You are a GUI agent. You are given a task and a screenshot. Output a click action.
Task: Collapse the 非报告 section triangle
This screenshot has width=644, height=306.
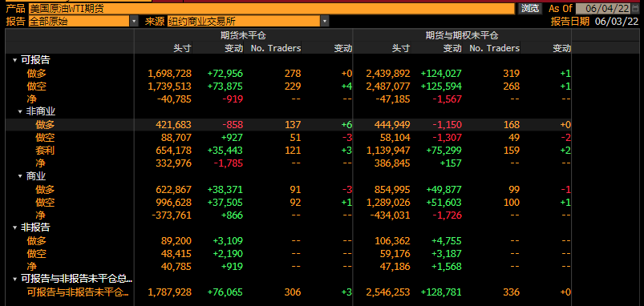14,227
